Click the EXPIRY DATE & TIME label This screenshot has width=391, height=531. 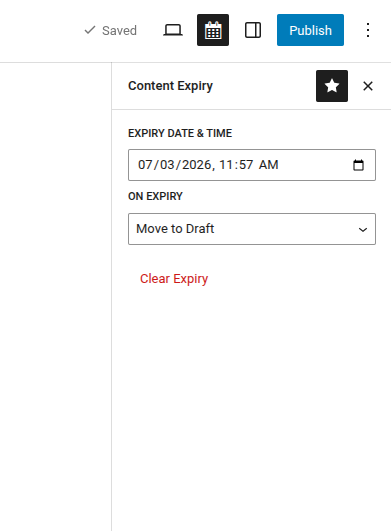(180, 133)
